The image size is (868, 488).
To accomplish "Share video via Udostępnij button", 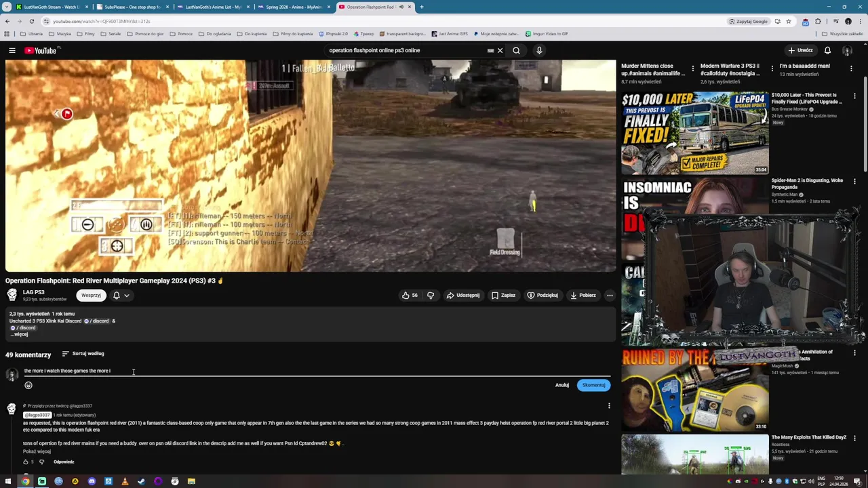I will point(463,296).
